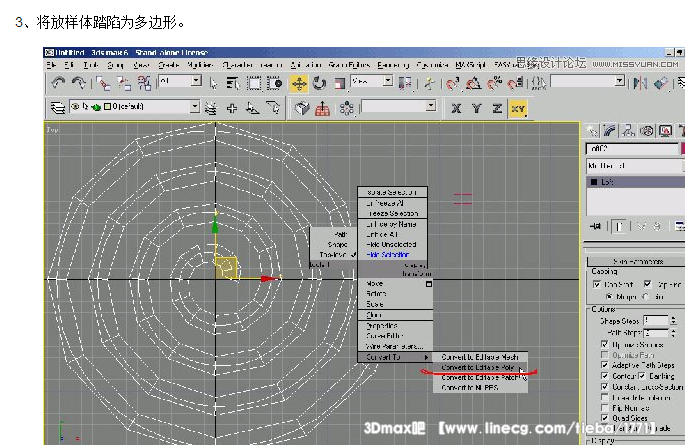Viewport: 685px width, 445px height.
Task: Activate the highlighted Select and Move tool
Action: [x=299, y=83]
